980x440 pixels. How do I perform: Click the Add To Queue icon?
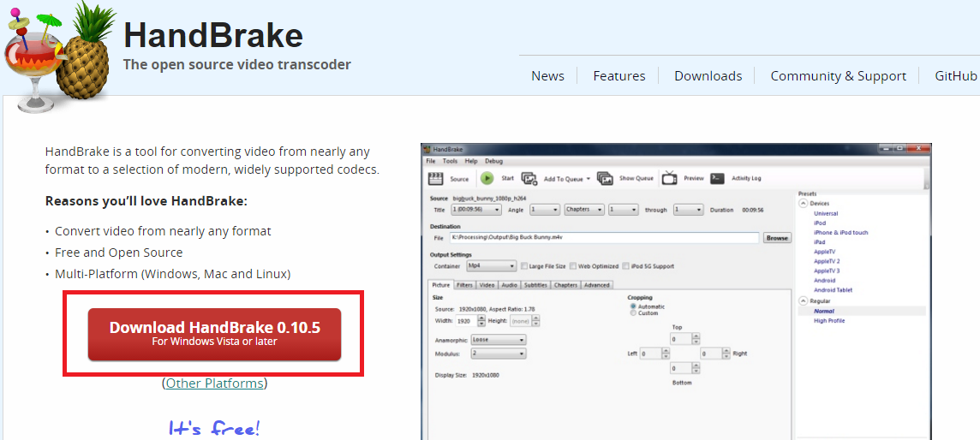(529, 179)
